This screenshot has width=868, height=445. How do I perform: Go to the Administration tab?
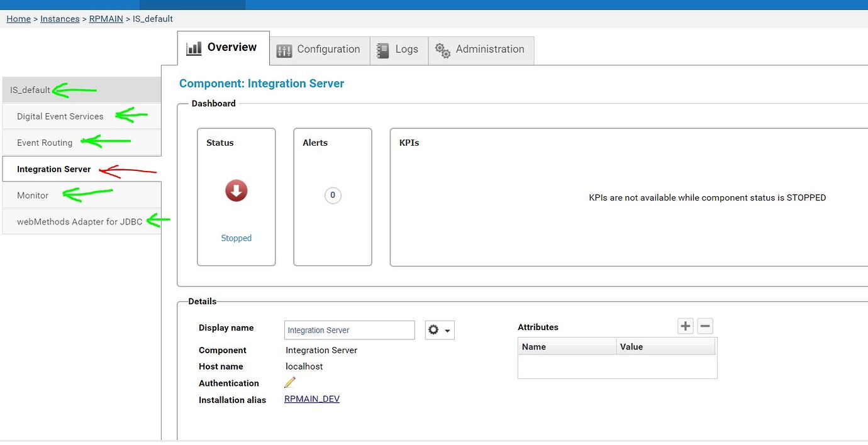(x=481, y=50)
